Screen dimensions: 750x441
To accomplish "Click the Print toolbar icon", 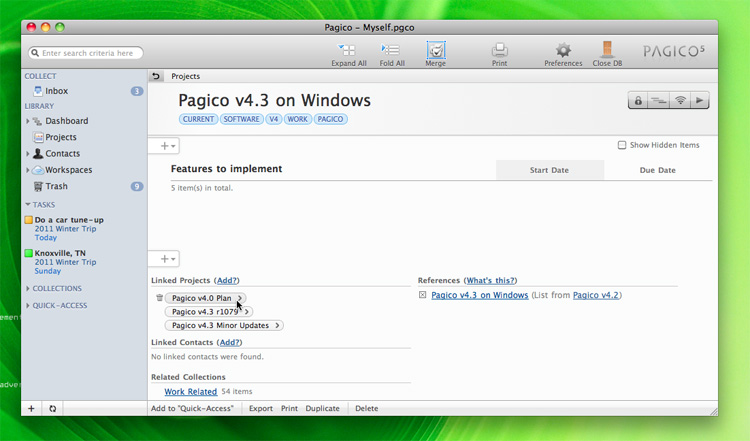I will pos(499,50).
